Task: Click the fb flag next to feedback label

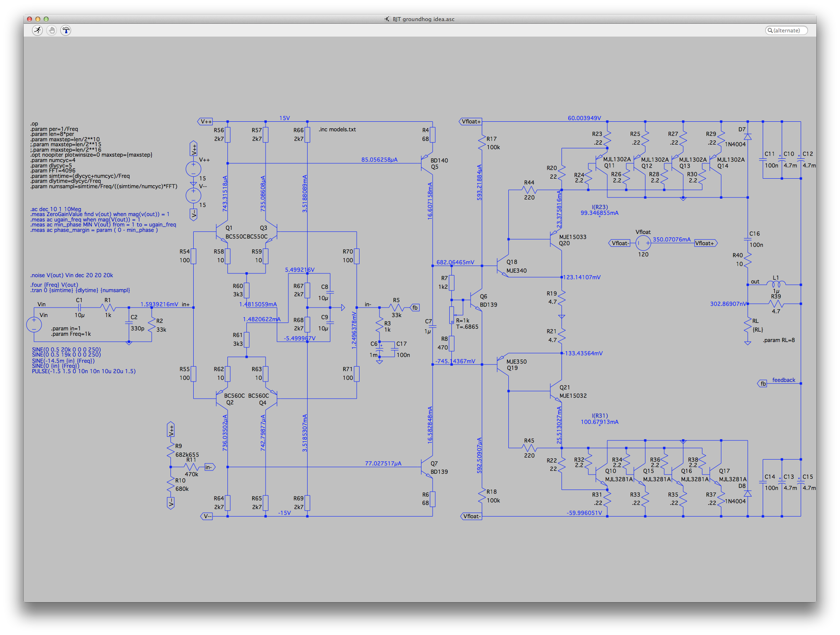Action: (x=762, y=384)
